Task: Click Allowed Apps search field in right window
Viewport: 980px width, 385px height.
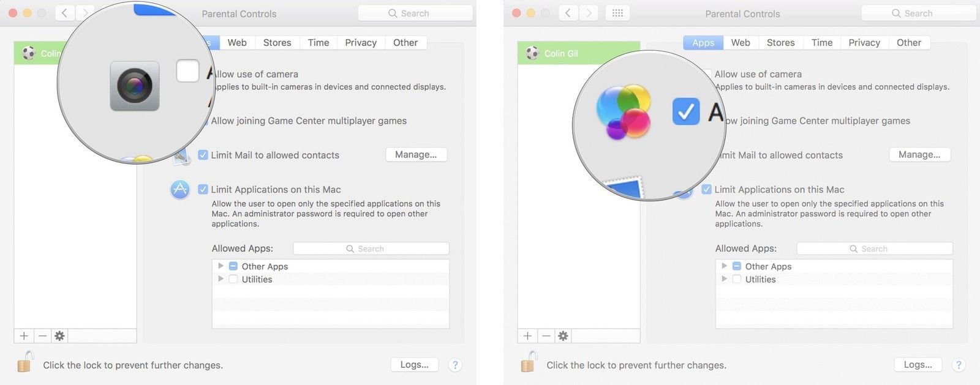Action: tap(874, 249)
